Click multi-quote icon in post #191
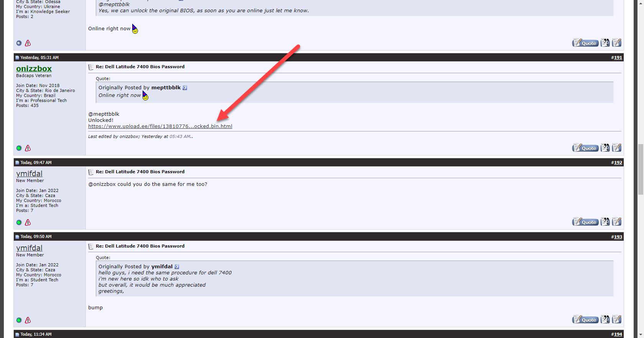Screen dimensions: 644x338 point(605,148)
